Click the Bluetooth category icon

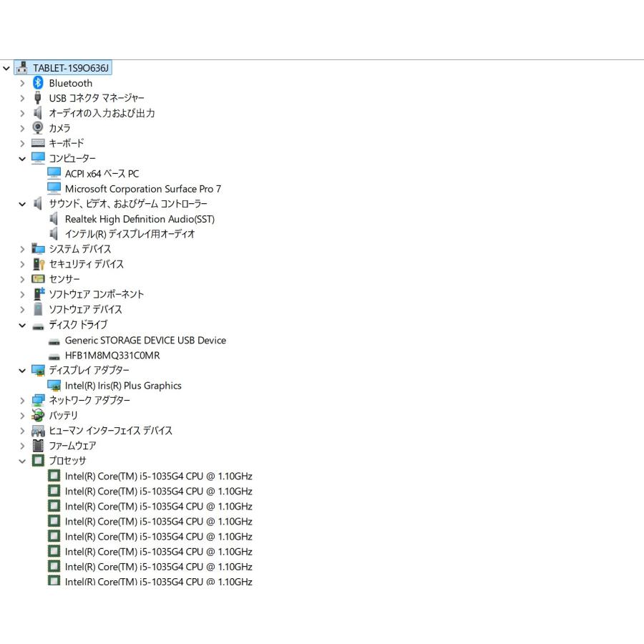(38, 83)
